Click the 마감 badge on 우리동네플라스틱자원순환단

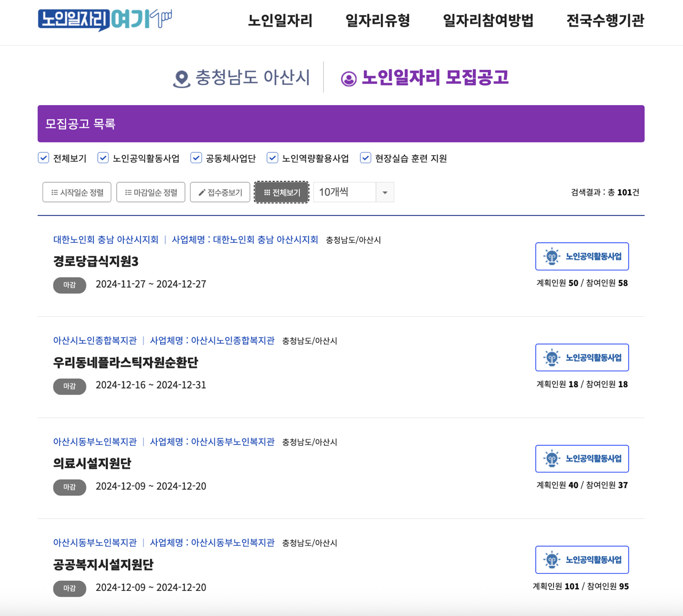pos(69,386)
